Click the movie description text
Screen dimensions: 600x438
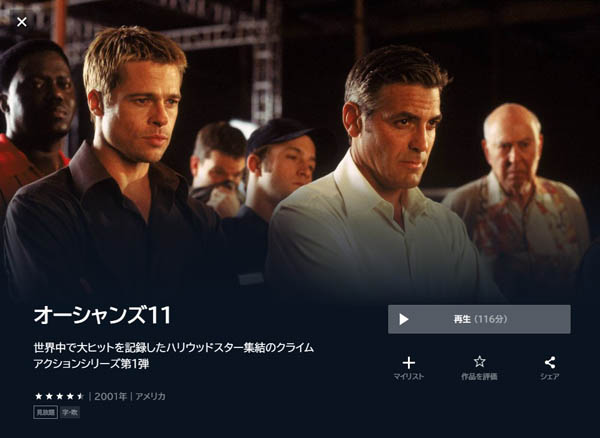point(174,356)
